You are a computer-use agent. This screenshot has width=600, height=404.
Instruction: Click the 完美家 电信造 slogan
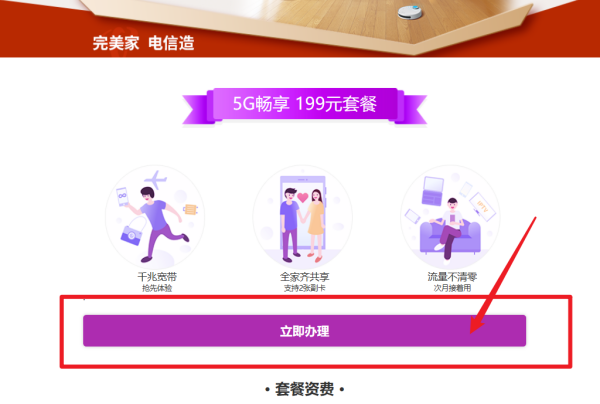click(x=143, y=43)
